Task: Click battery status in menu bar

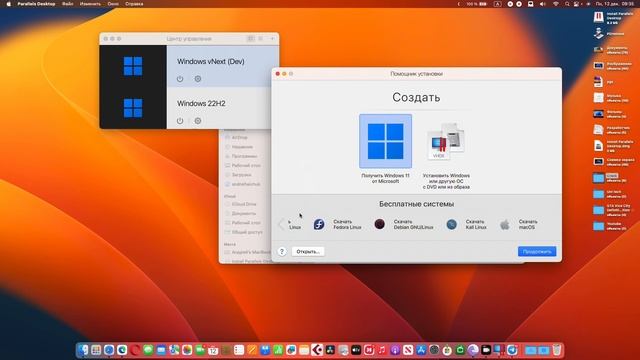Action: coord(477,4)
